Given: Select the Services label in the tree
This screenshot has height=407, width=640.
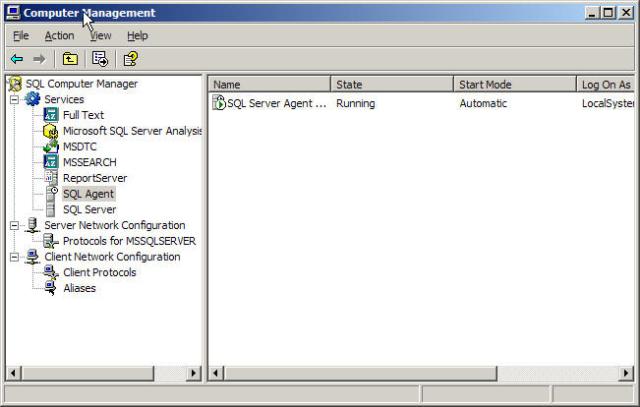Looking at the screenshot, I should [64, 100].
